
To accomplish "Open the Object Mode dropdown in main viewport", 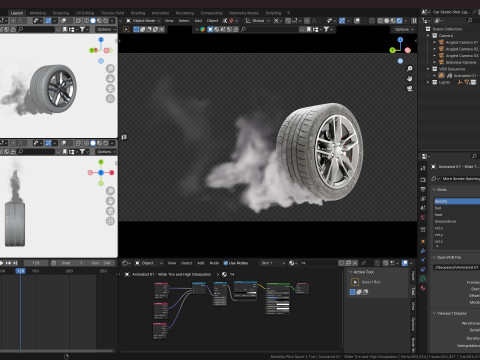I will 143,21.
